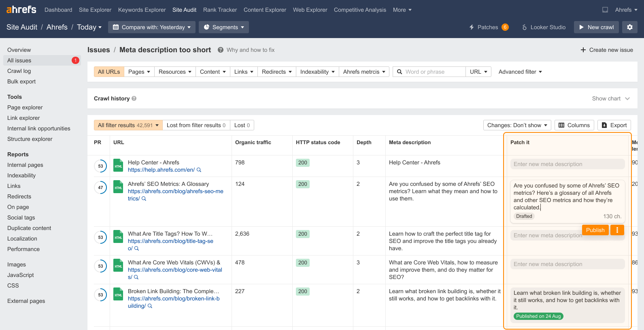Click HTML file icon for SEO Metrics Glossary row

118,187
